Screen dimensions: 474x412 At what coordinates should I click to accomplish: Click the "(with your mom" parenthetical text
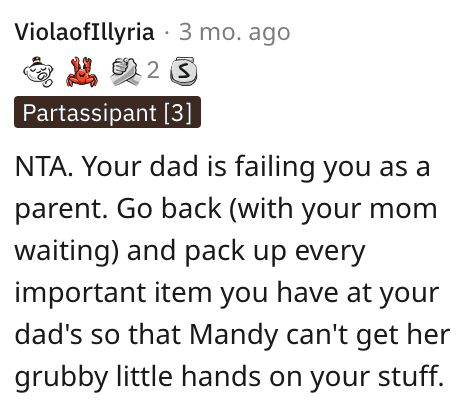[x=333, y=210]
